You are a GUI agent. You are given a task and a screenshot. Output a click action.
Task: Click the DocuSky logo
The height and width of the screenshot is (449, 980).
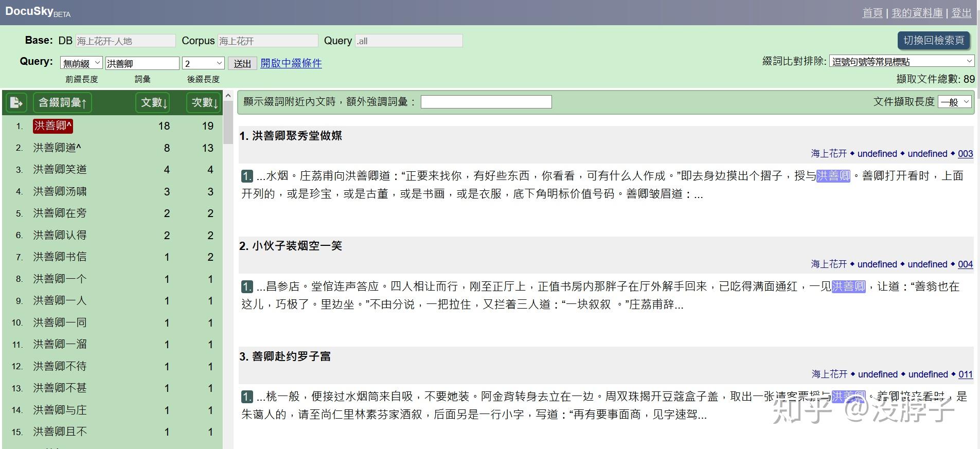pyautogui.click(x=38, y=12)
